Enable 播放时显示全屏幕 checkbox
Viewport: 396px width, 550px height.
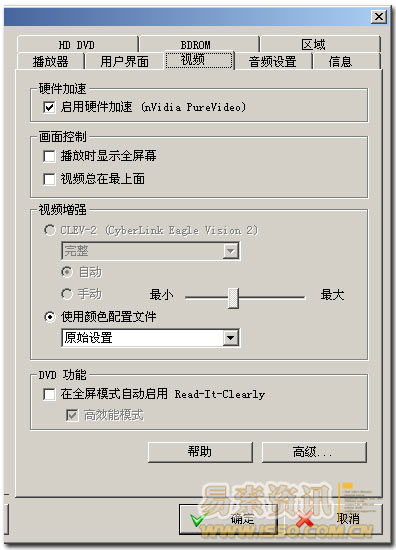click(x=49, y=156)
